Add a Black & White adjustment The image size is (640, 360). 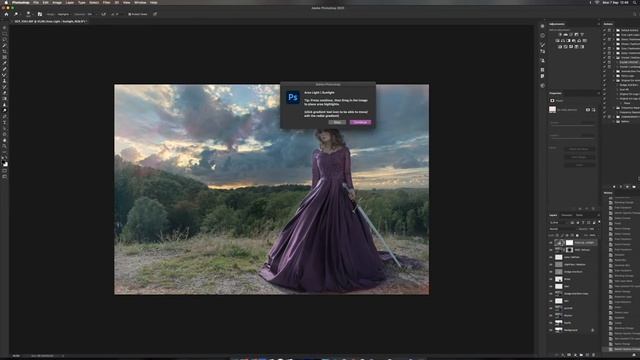pyautogui.click(x=568, y=41)
